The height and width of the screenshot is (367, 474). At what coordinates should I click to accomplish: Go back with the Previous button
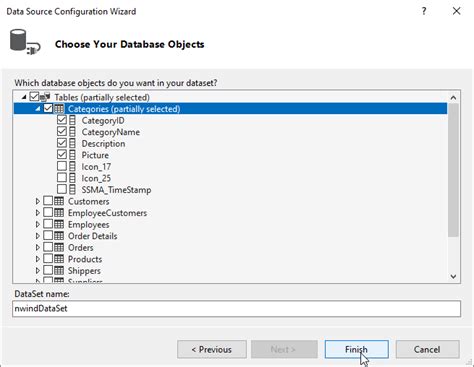pyautogui.click(x=212, y=349)
